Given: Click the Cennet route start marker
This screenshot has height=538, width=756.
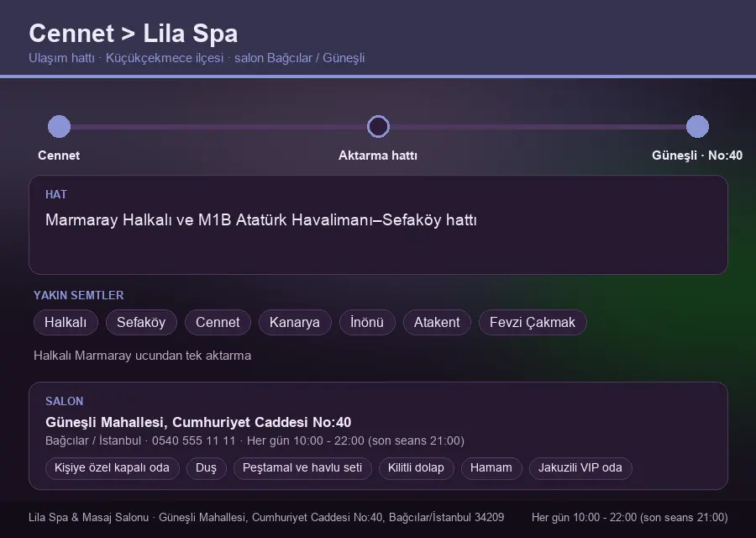Looking at the screenshot, I should [60, 126].
